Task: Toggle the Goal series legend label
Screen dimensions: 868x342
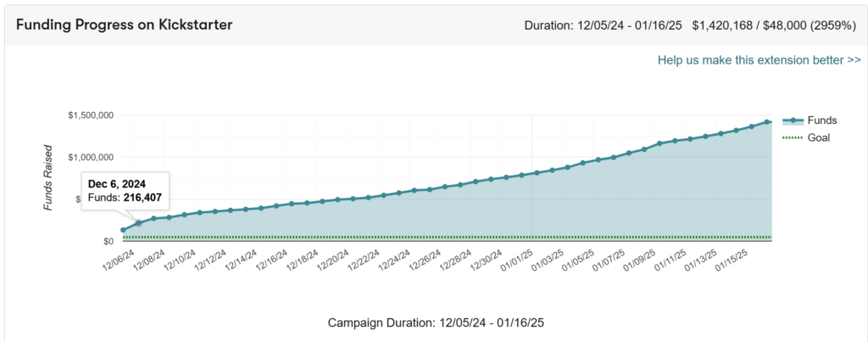Action: pyautogui.click(x=819, y=137)
